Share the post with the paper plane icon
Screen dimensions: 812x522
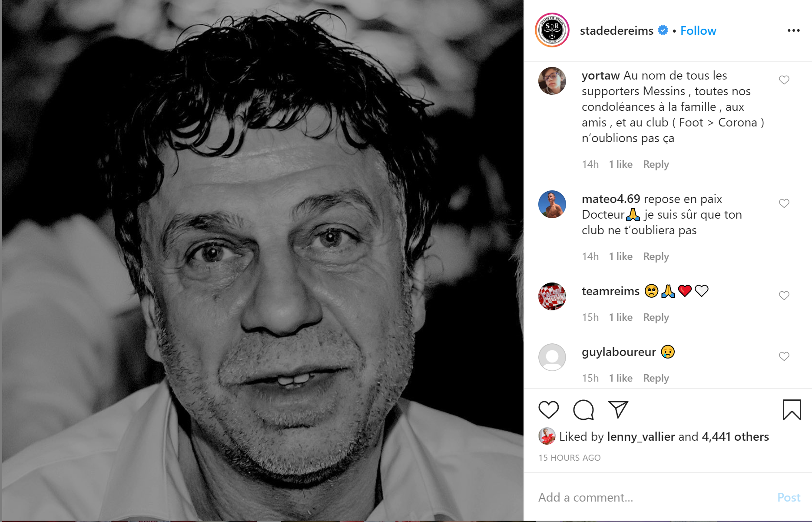(618, 409)
